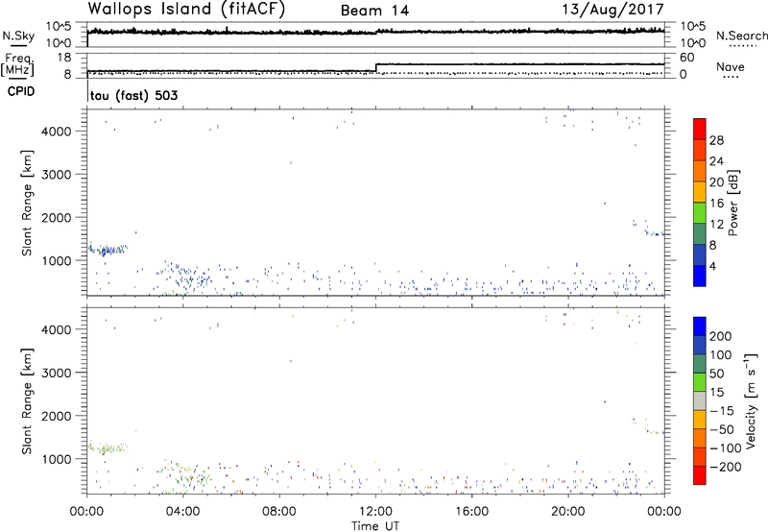This screenshot has width=768, height=532.
Task: Click the 'Nave' legend label
Action: [731, 66]
